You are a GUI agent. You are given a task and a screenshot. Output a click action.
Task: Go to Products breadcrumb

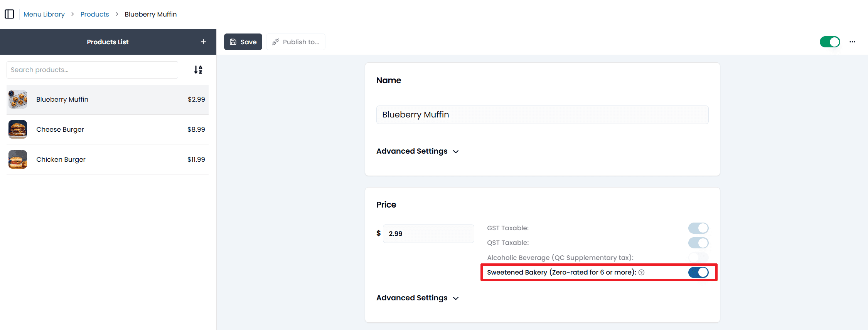pos(95,14)
